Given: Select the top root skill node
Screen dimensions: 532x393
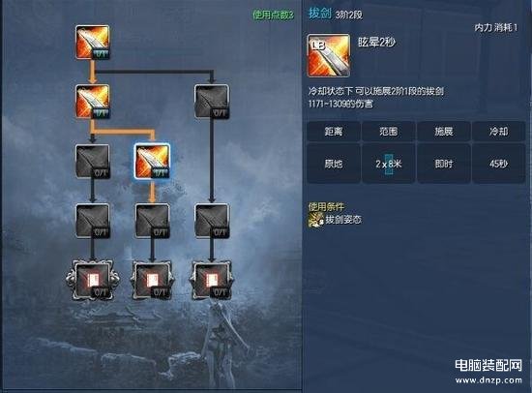Looking at the screenshot, I should [92, 43].
